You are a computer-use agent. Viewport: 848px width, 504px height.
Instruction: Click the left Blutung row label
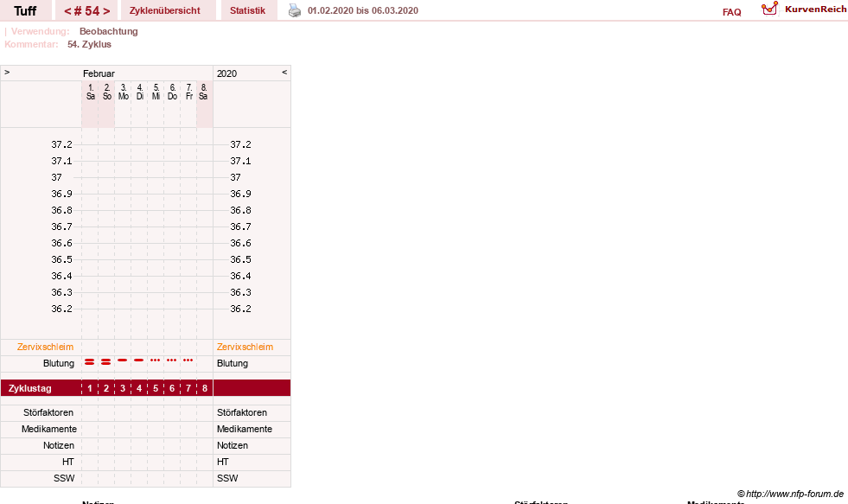(59, 363)
